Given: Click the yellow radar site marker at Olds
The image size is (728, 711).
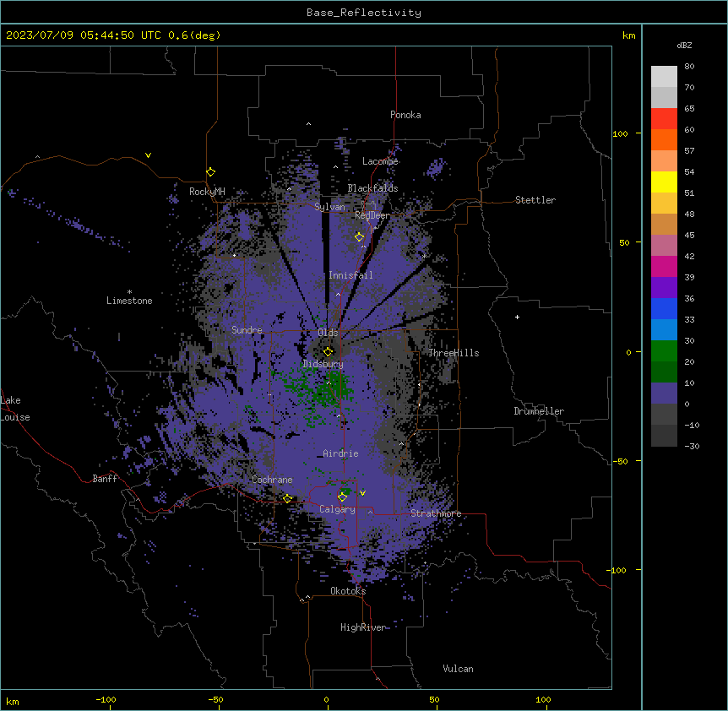Looking at the screenshot, I should click(328, 351).
